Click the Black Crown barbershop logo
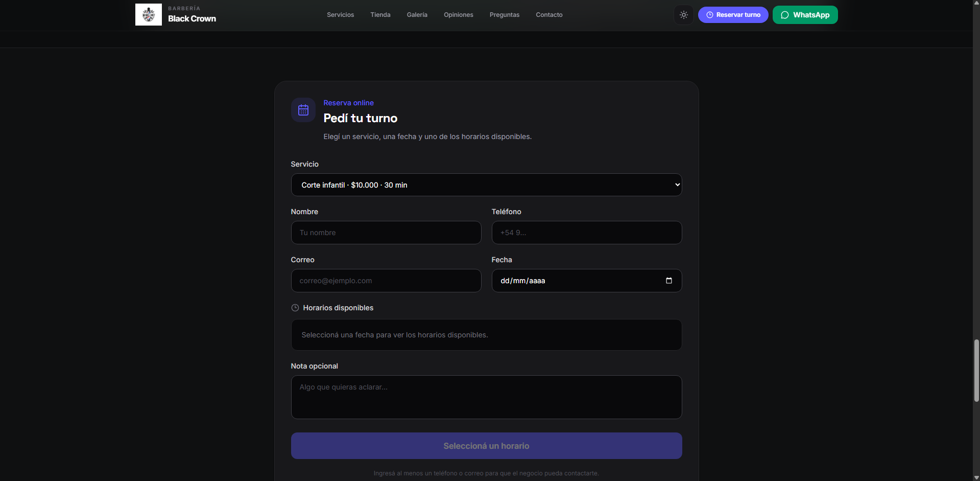Screen dimensions: 980x481 click(149, 15)
